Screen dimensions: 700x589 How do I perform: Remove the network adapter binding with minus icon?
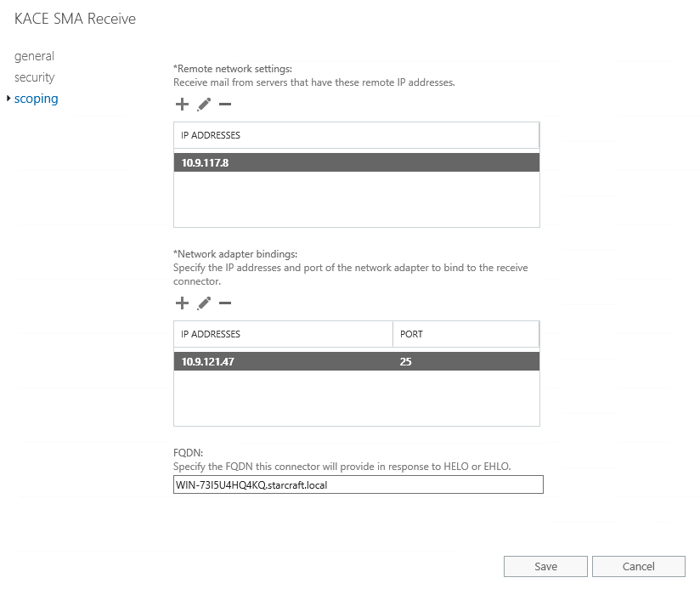coord(225,303)
